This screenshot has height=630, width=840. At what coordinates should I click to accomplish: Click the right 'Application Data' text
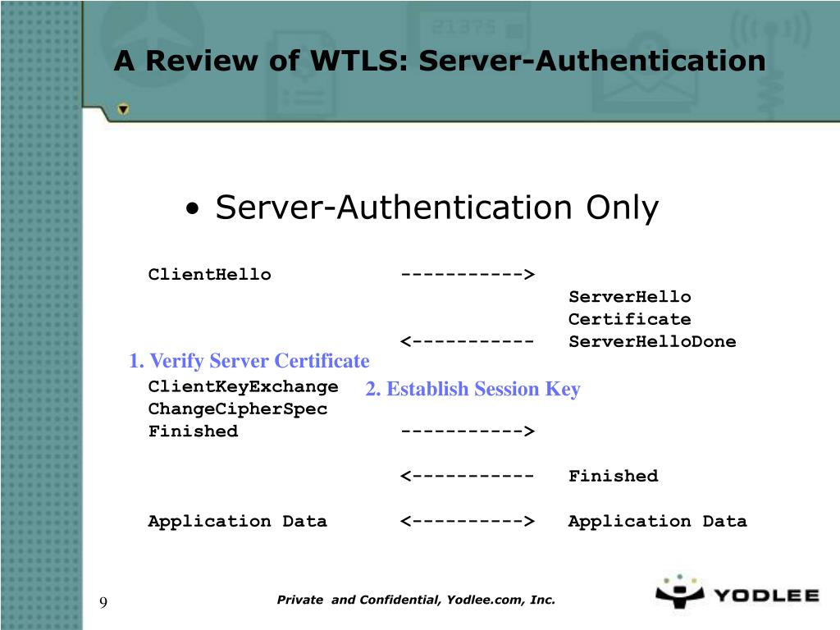[657, 521]
